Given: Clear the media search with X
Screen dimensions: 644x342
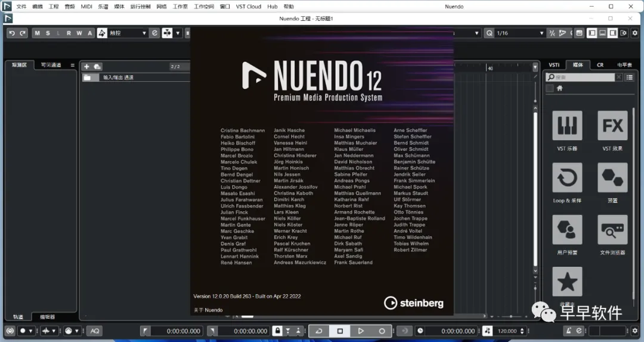Looking at the screenshot, I should point(618,77).
